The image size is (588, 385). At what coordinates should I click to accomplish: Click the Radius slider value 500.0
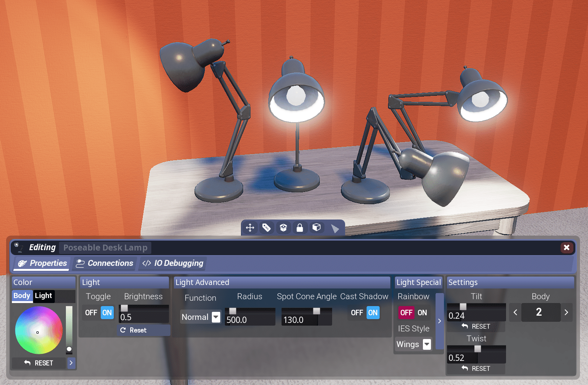click(x=250, y=317)
